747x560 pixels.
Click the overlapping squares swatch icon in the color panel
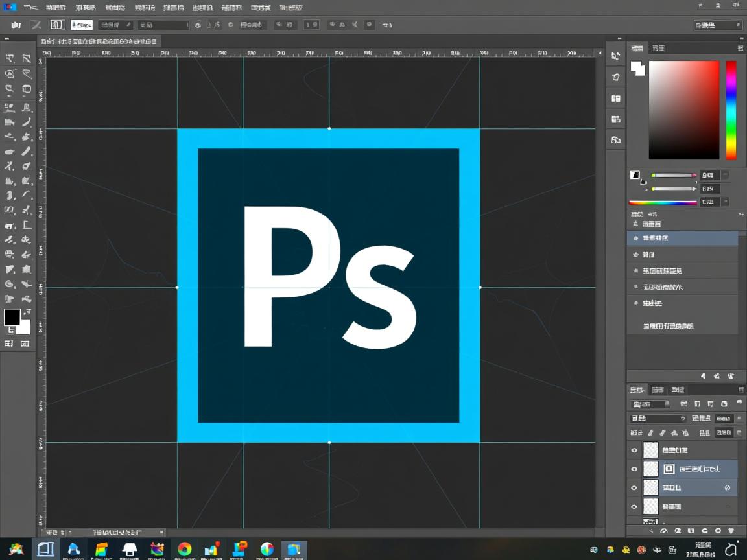(638, 68)
